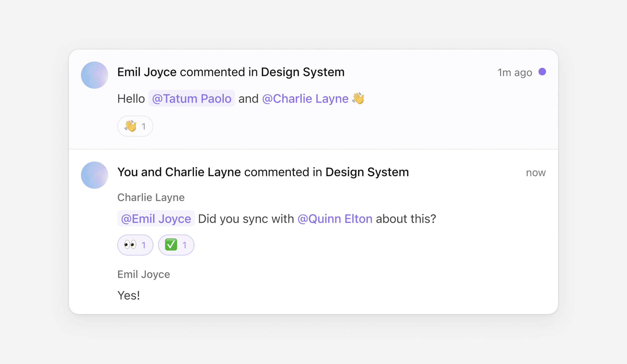Click the Emil Joyce name in first header

pyautogui.click(x=147, y=72)
